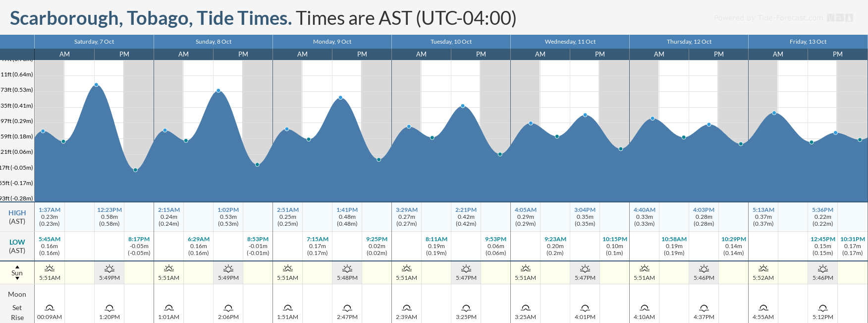Image resolution: width=868 pixels, height=323 pixels.
Task: Select the Wednesday, 11 Oct day header
Action: (x=570, y=42)
